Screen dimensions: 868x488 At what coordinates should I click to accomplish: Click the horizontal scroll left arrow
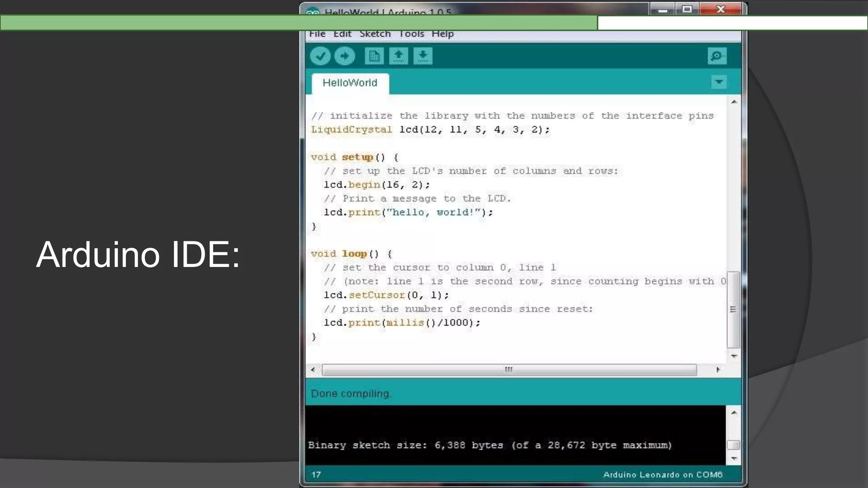(313, 370)
